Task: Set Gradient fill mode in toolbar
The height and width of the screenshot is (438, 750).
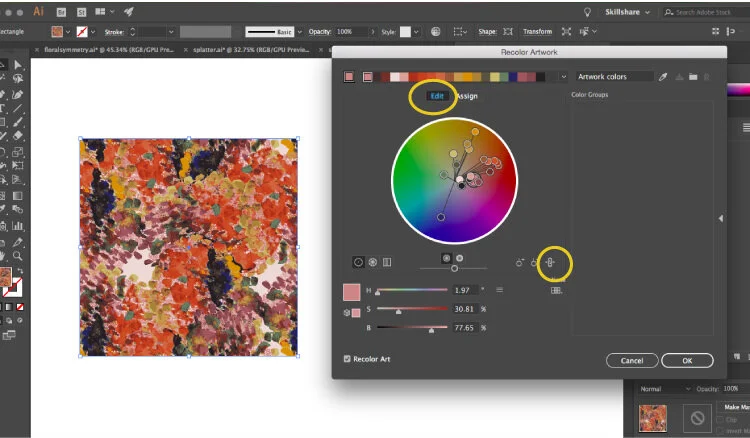Action: pos(9,307)
